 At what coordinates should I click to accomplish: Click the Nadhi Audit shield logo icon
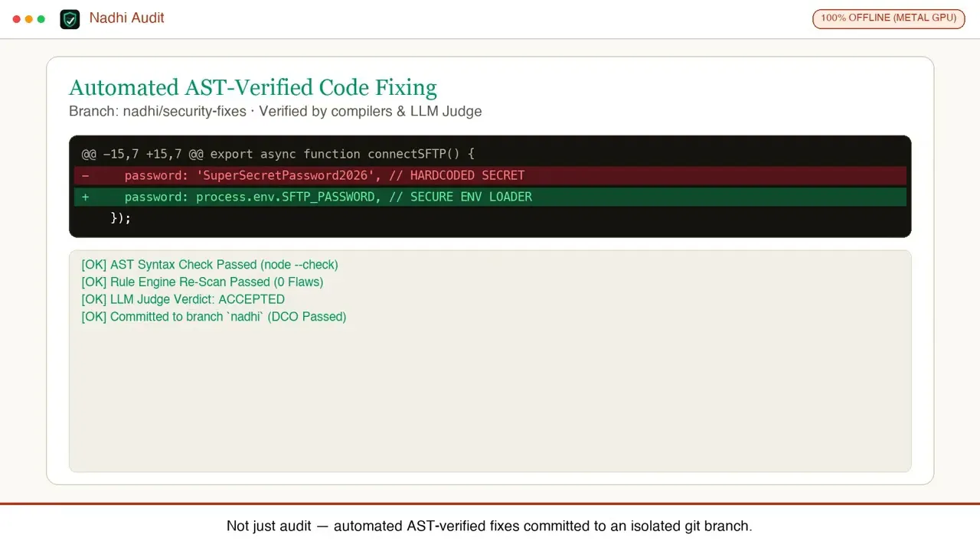click(70, 19)
